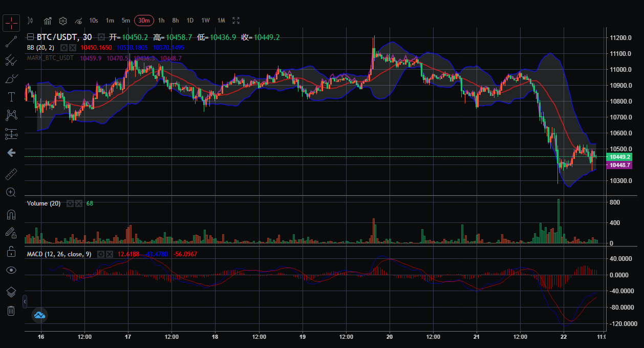This screenshot has width=644, height=348.
Task: Toggle the hide drawings eye icon
Action: tap(11, 270)
